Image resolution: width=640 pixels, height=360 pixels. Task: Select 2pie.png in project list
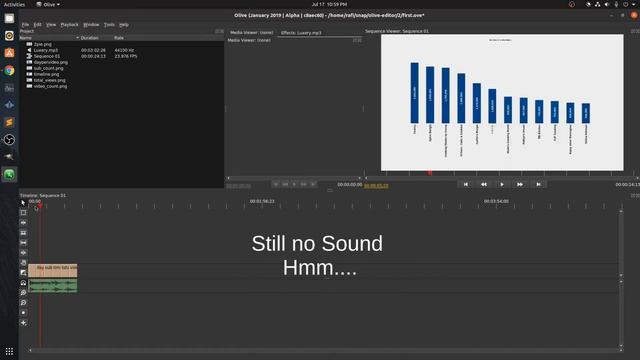point(42,44)
